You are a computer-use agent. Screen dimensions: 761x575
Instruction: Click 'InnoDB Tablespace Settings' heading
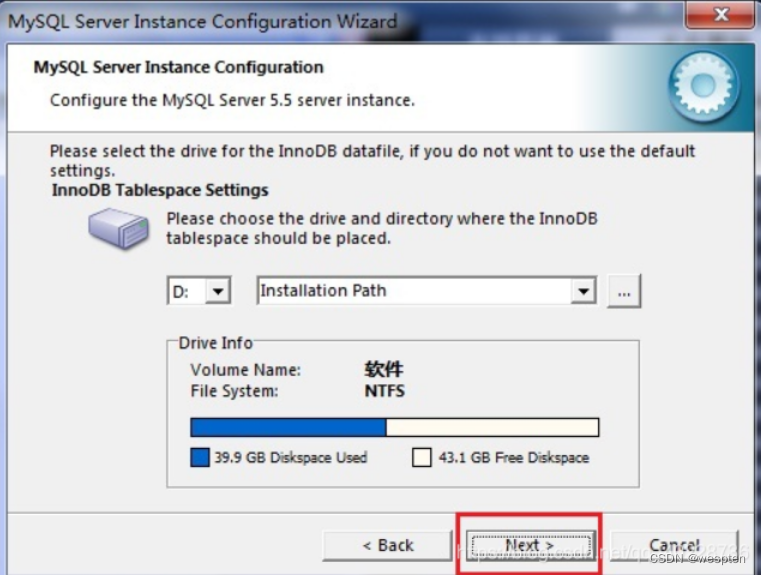(x=160, y=190)
